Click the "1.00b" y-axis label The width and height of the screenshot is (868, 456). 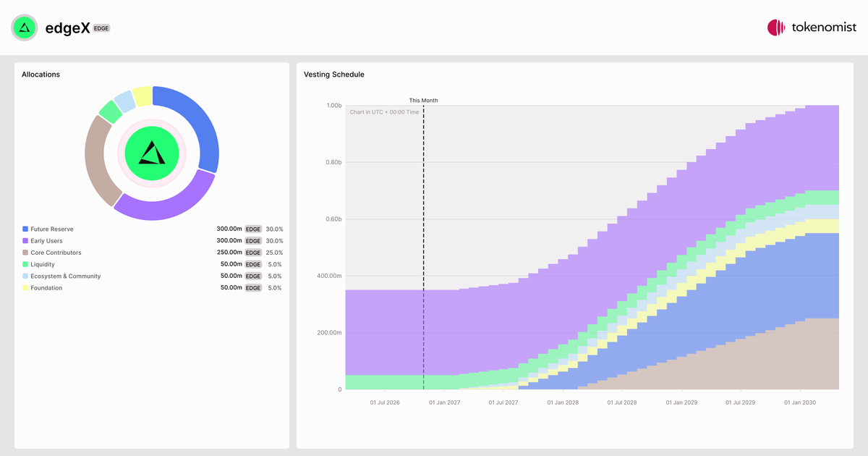(x=333, y=106)
